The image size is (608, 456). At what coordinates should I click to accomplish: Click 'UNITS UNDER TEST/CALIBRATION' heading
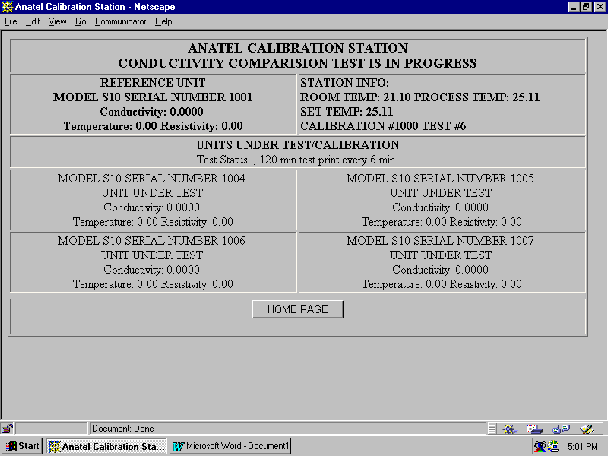tap(298, 145)
